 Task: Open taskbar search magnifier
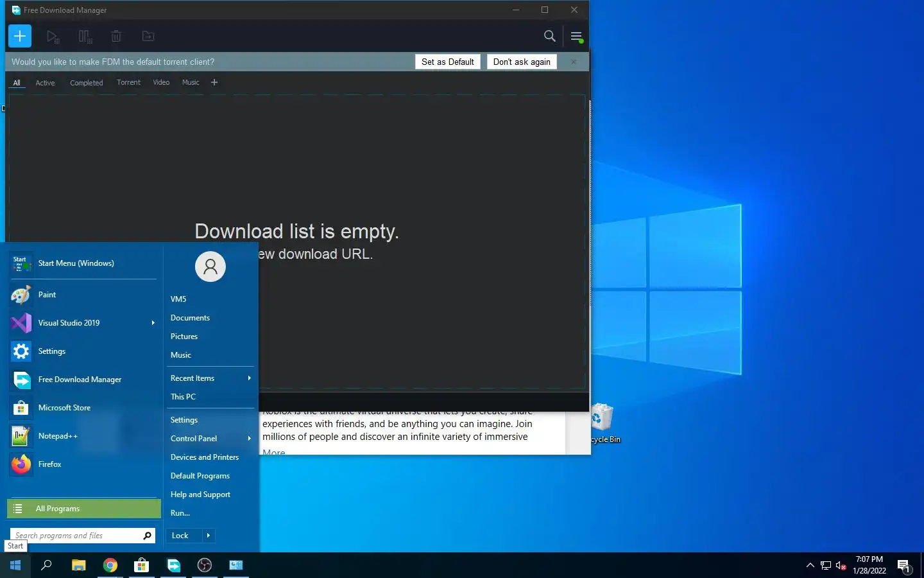[46, 565]
